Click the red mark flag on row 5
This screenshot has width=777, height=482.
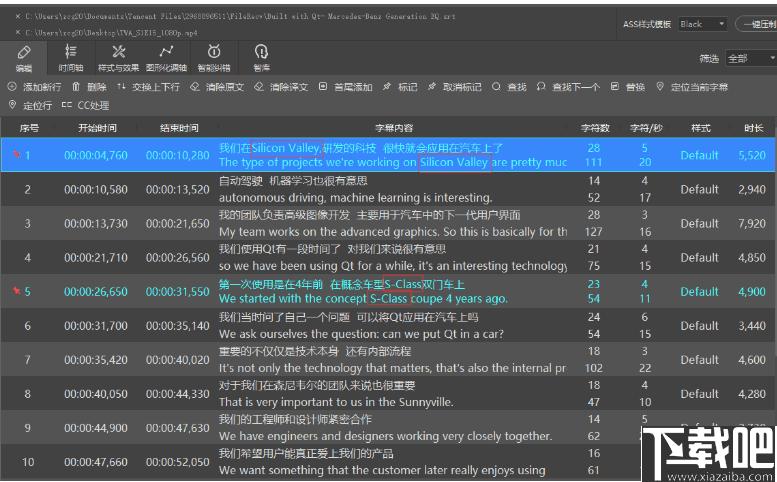click(x=16, y=291)
